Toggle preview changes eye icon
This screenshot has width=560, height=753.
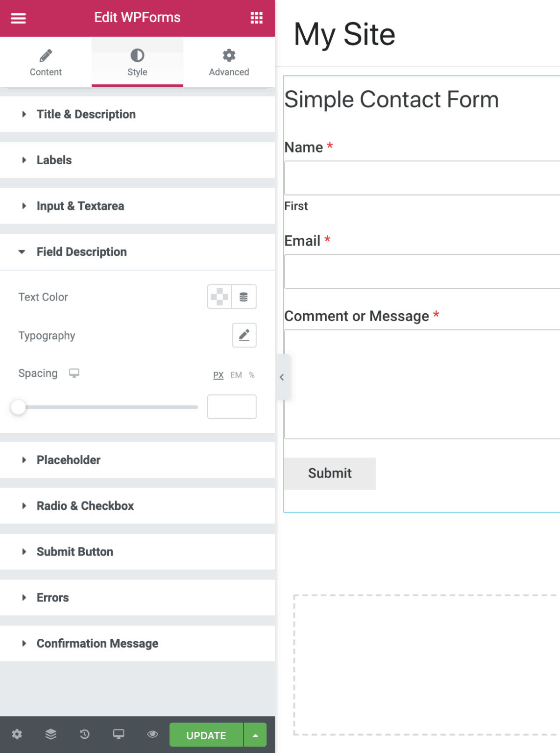[x=152, y=734]
